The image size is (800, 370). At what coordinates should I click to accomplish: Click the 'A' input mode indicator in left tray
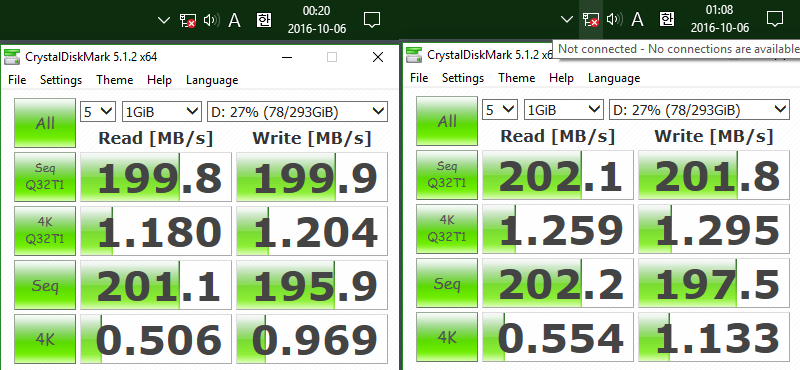234,20
